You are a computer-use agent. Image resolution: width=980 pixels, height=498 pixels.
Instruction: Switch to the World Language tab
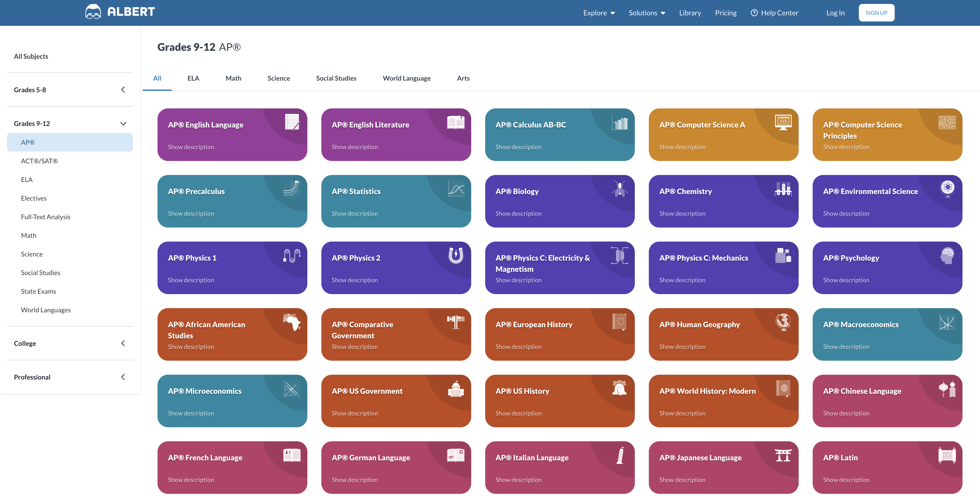tap(406, 78)
